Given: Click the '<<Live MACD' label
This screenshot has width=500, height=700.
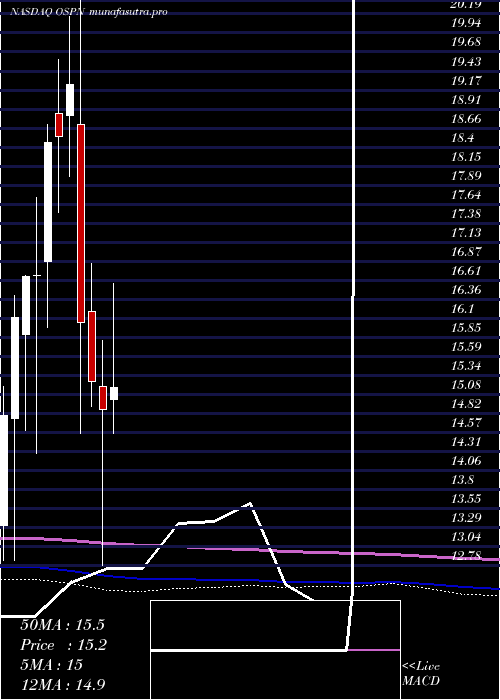Looking at the screenshot, I should (x=421, y=674).
